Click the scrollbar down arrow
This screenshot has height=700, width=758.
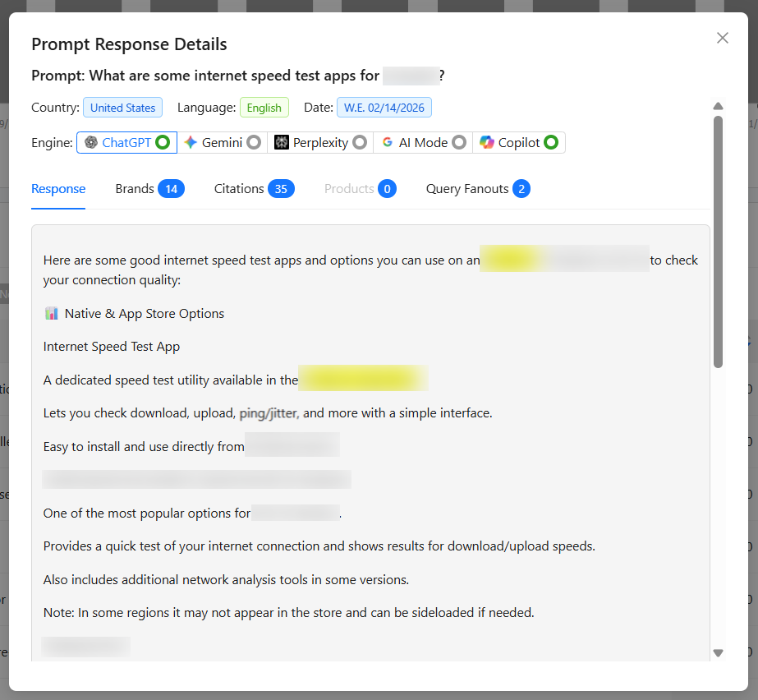[718, 653]
